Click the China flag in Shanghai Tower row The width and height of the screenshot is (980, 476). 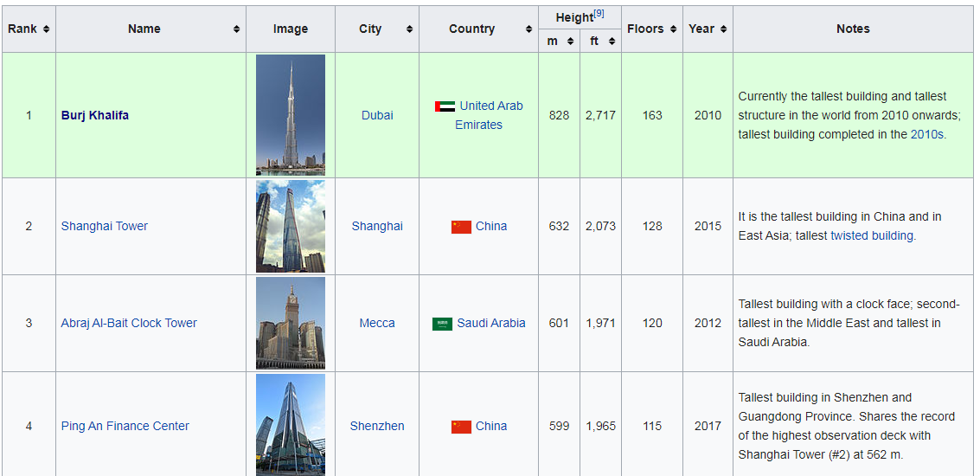coord(461,227)
